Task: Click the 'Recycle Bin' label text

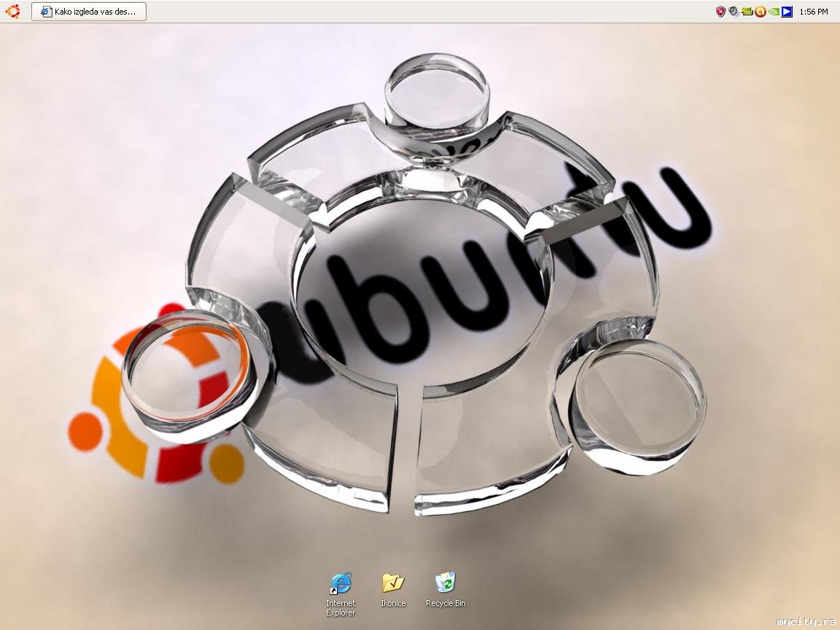Action: (446, 603)
